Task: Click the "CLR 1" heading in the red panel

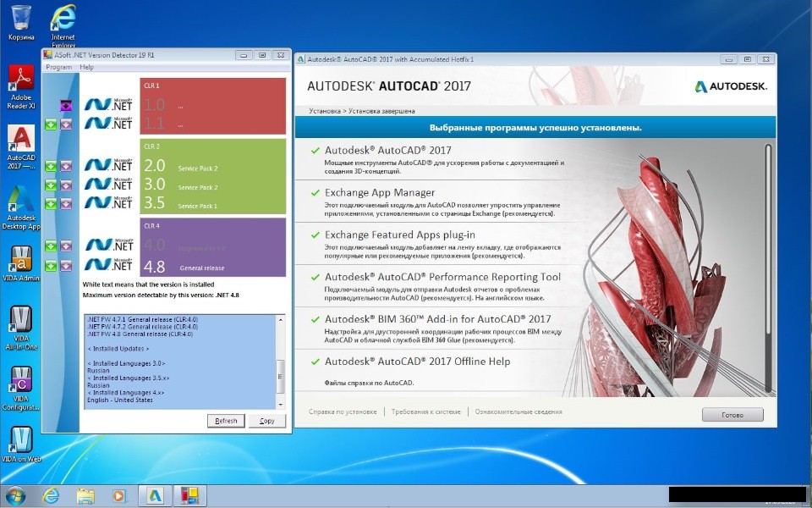Action: tap(151, 86)
